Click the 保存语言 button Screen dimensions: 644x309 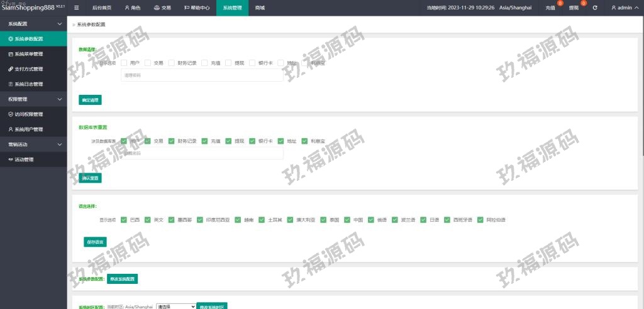coord(96,242)
